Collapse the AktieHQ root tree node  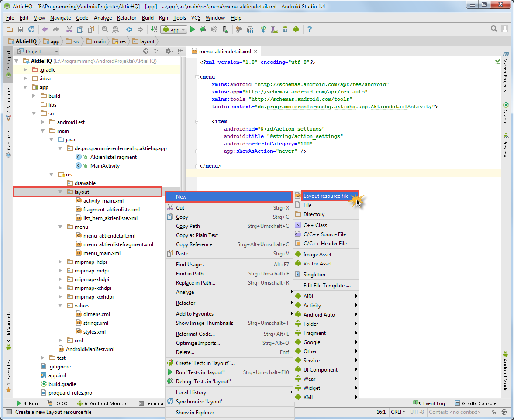pyautogui.click(x=17, y=61)
